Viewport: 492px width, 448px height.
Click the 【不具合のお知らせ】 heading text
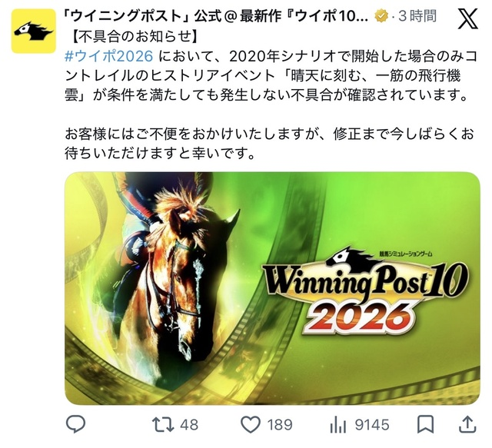[133, 37]
